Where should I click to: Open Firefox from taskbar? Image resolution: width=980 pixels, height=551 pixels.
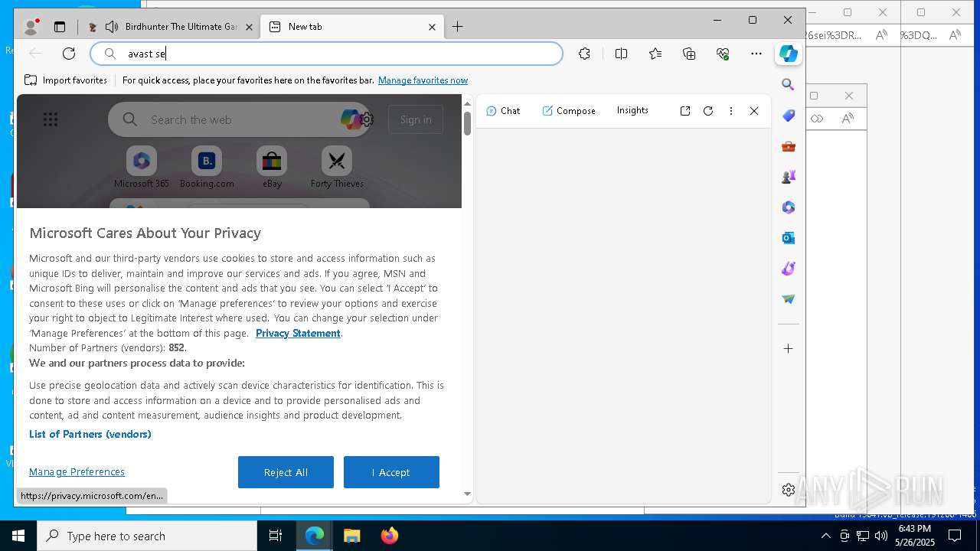(389, 536)
